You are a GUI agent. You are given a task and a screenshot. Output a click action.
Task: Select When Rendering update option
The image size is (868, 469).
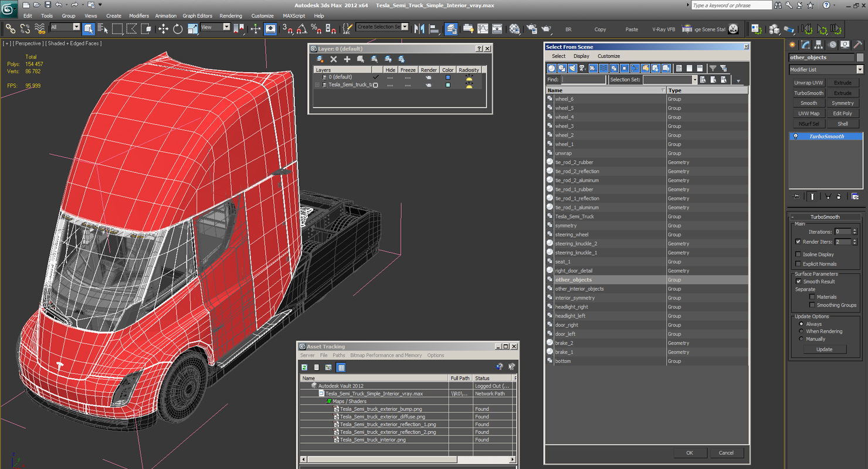[801, 331]
